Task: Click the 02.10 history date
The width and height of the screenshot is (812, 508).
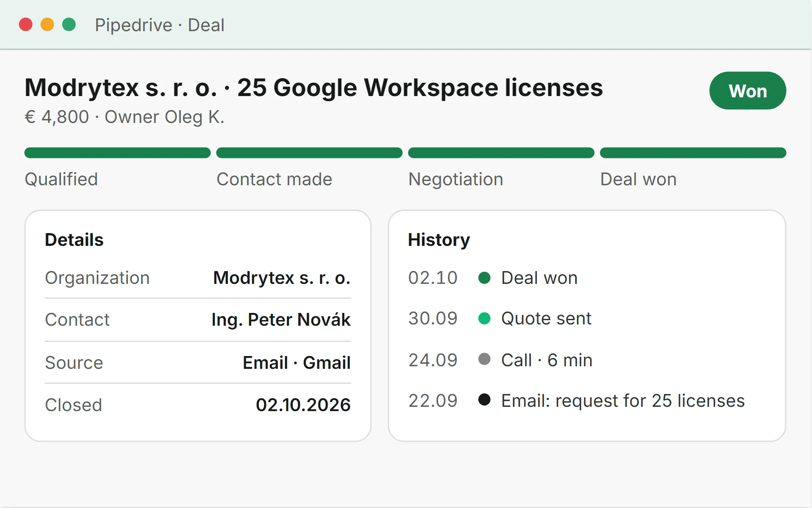Action: tap(433, 278)
